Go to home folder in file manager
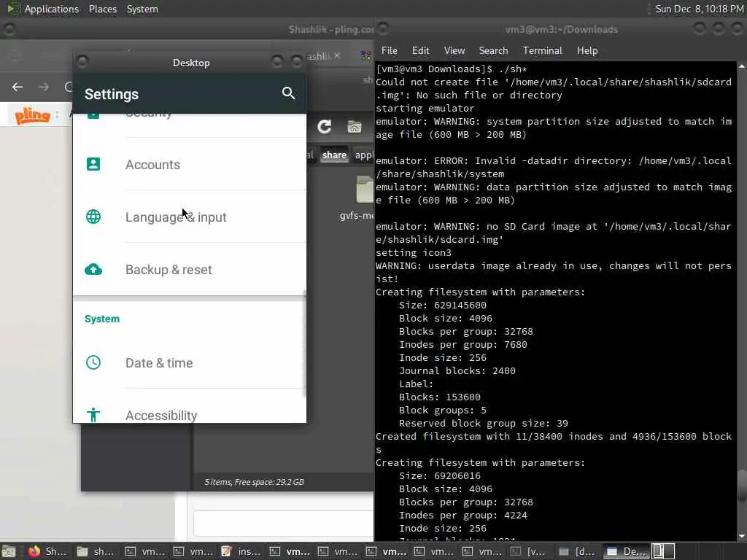 pyautogui.click(x=355, y=127)
